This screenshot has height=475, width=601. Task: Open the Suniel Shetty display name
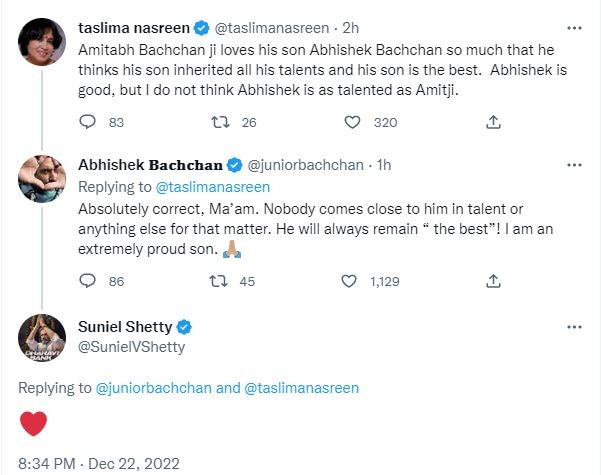(125, 327)
